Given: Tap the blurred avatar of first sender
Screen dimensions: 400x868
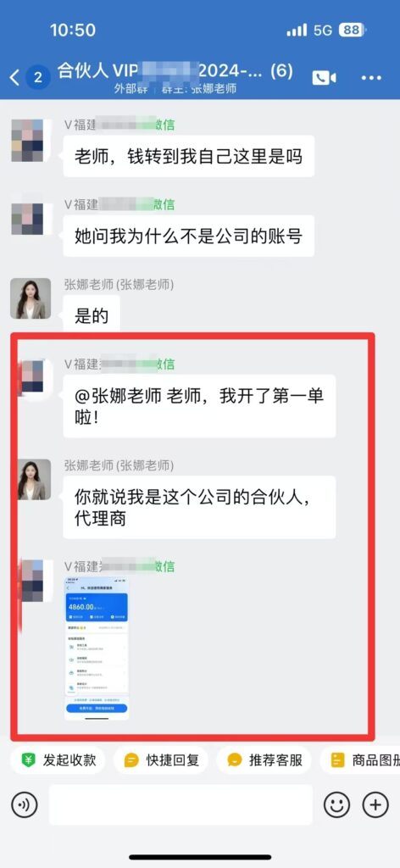Looking at the screenshot, I should click(28, 140).
